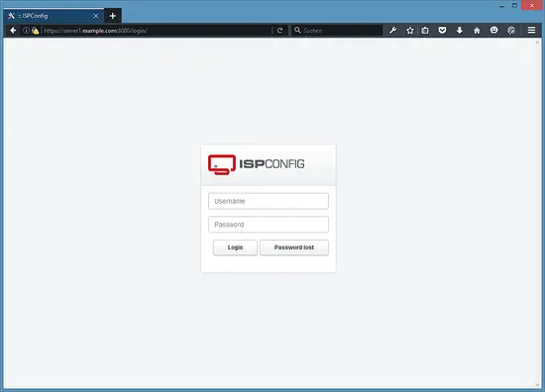Click the Password field
Image resolution: width=545 pixels, height=392 pixels.
(x=269, y=225)
